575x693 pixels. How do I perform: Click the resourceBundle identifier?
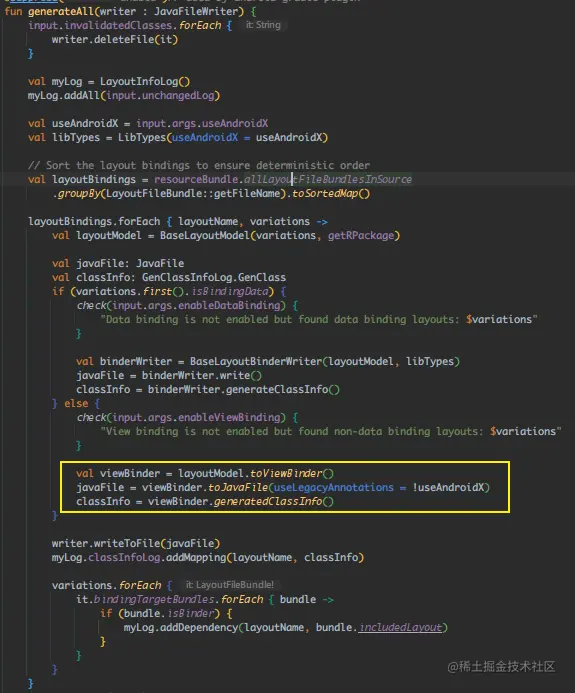[196, 180]
